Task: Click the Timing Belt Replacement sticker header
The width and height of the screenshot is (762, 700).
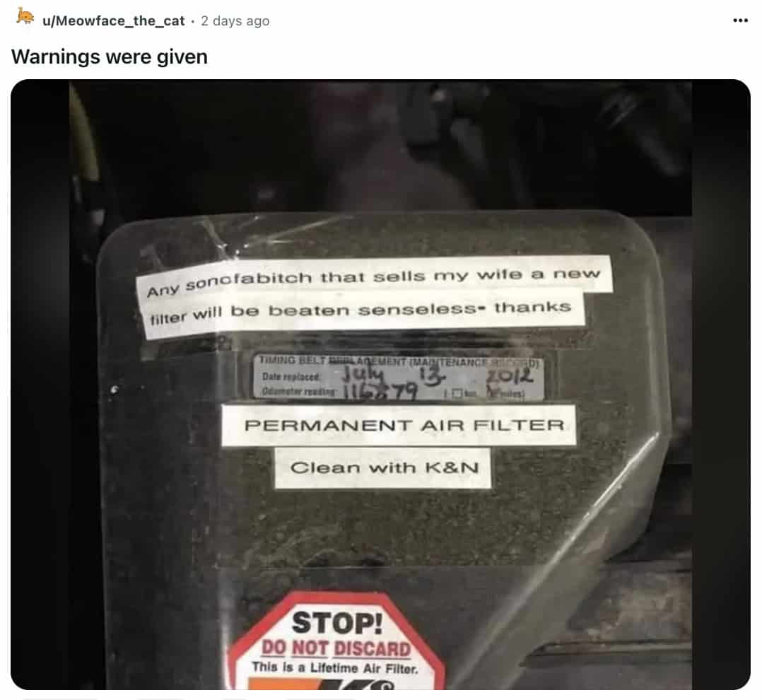Action: click(x=399, y=361)
